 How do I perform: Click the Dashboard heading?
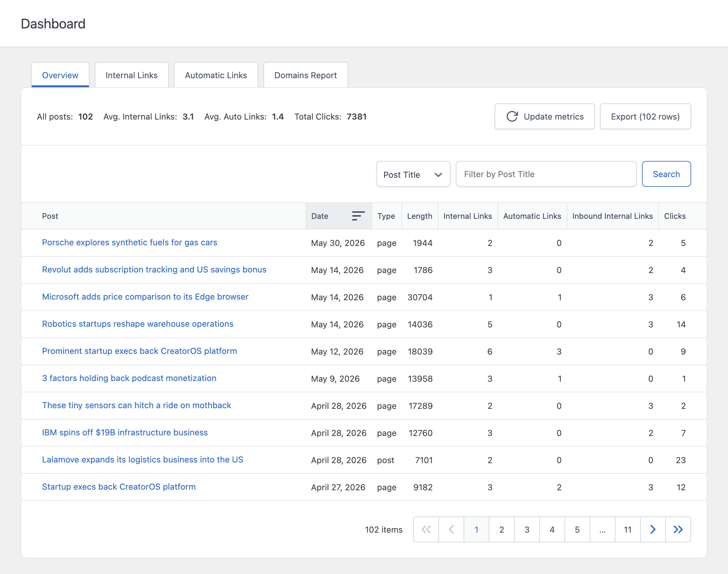point(53,24)
